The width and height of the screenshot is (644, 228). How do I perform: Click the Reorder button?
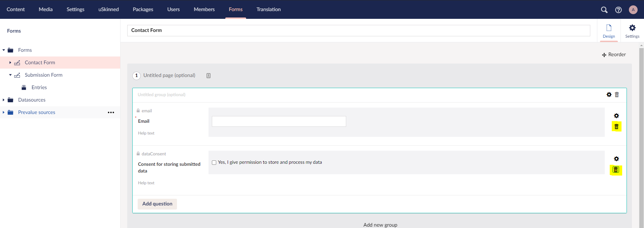[x=614, y=54]
